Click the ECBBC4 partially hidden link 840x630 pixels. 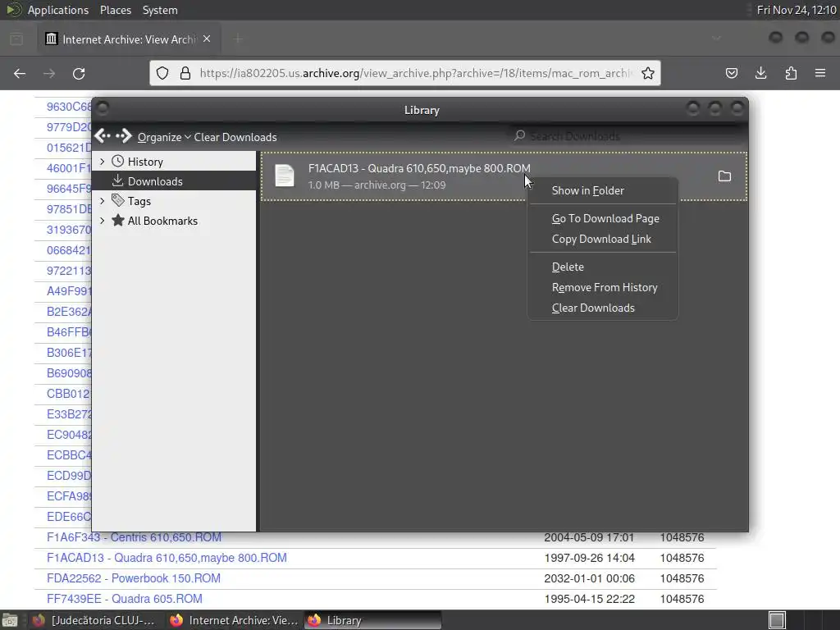(69, 454)
